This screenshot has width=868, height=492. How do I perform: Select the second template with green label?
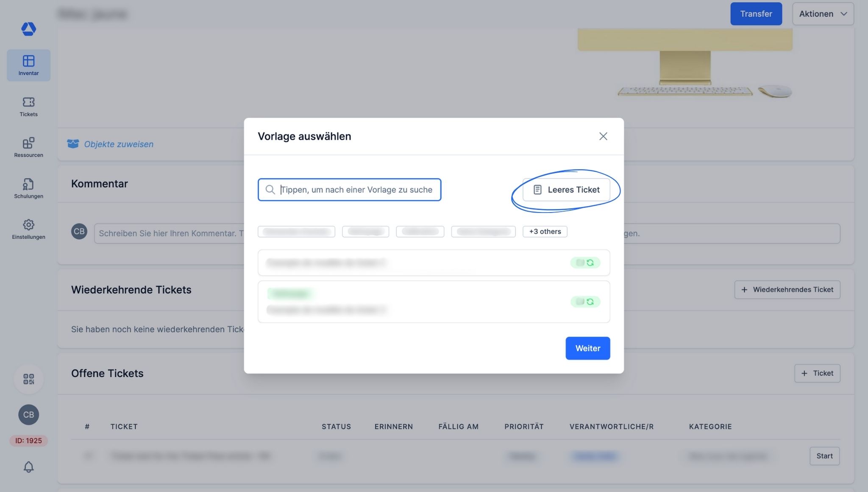(x=433, y=302)
